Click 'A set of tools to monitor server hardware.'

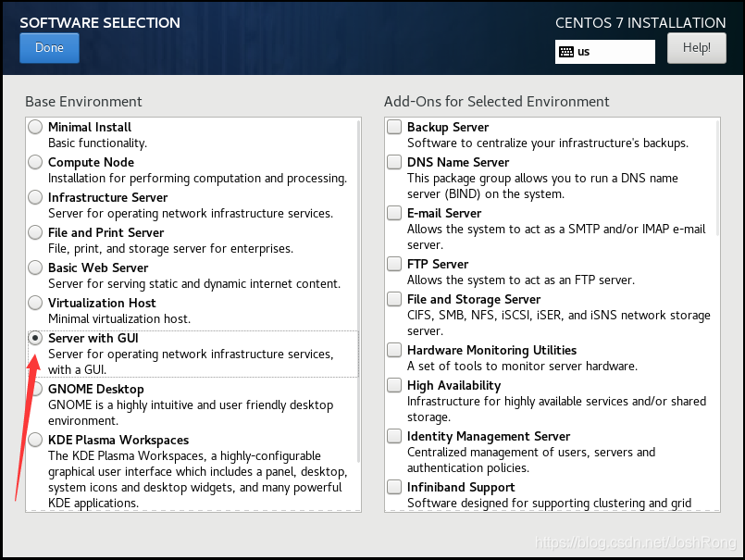(522, 366)
